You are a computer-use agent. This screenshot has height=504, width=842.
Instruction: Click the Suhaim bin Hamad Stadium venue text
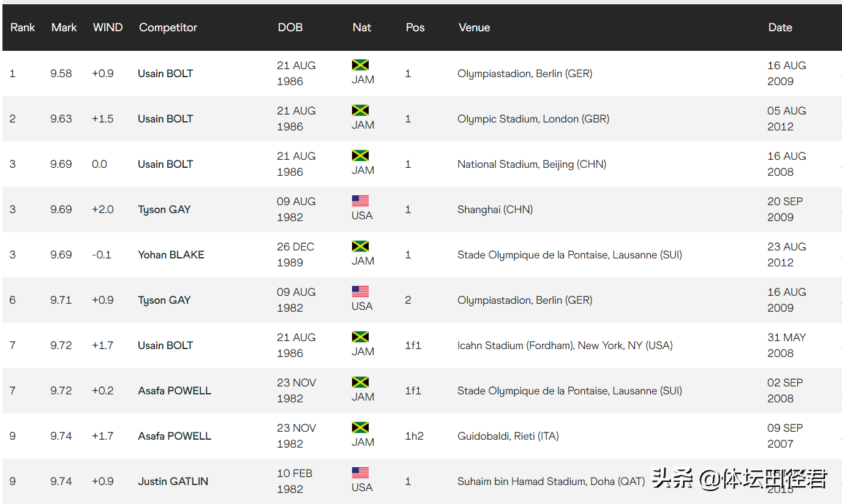coord(551,481)
